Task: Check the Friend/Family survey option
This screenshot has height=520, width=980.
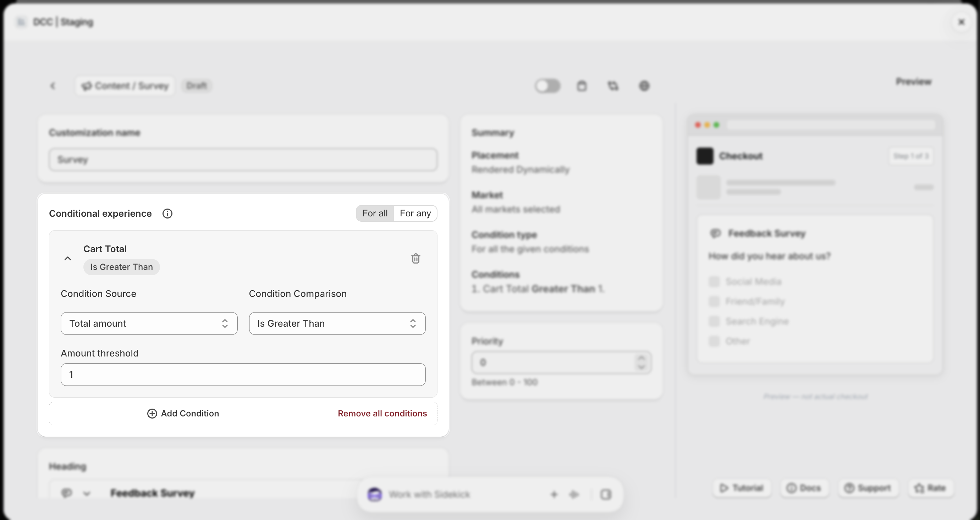Action: (x=714, y=301)
